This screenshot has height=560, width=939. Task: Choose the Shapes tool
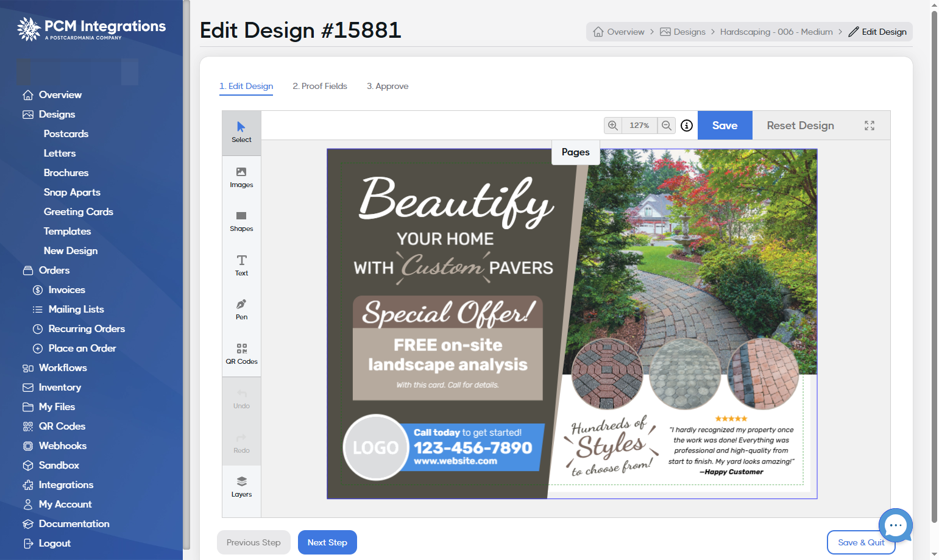pyautogui.click(x=241, y=221)
